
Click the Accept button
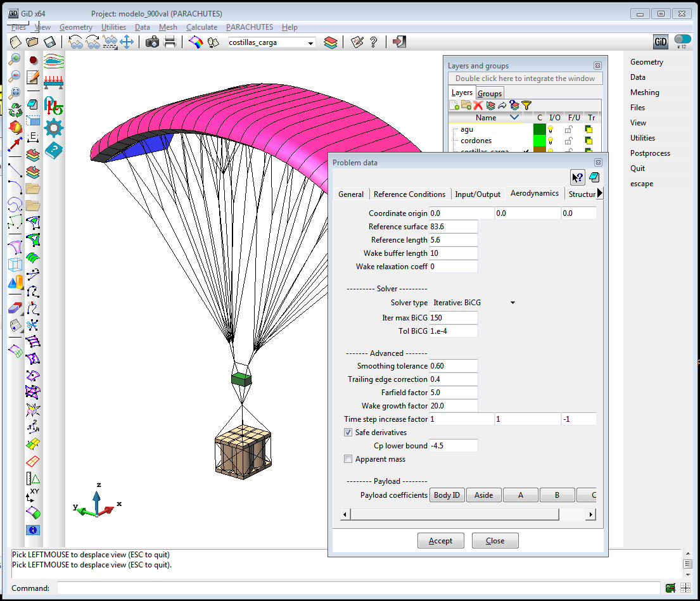(440, 541)
